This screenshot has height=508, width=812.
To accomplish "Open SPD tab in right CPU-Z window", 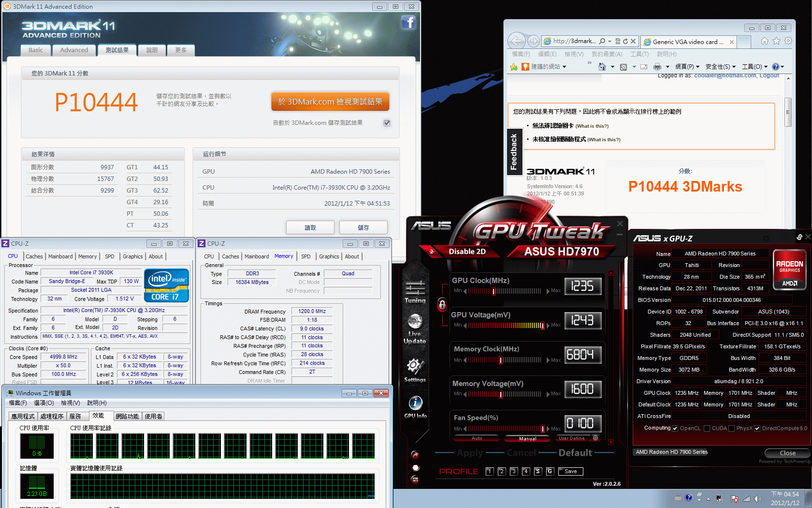I will pyautogui.click(x=306, y=256).
